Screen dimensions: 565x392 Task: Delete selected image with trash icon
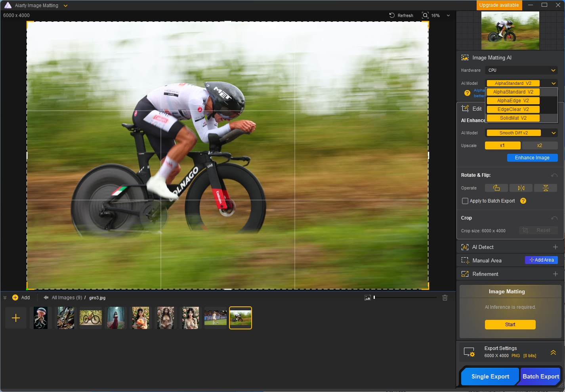[445, 298]
